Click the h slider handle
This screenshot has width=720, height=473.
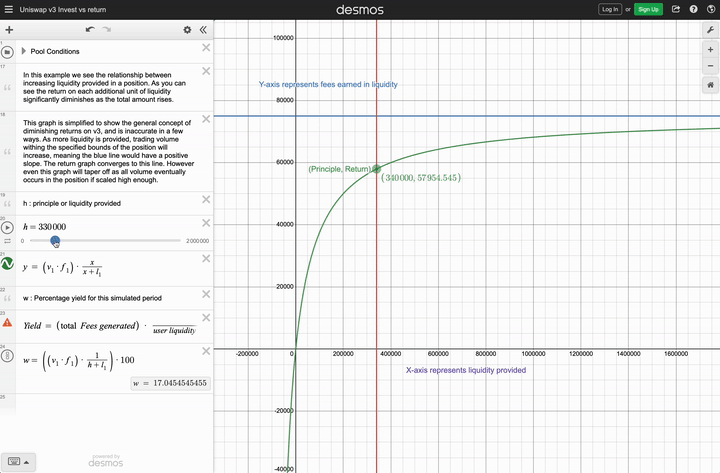pyautogui.click(x=55, y=240)
